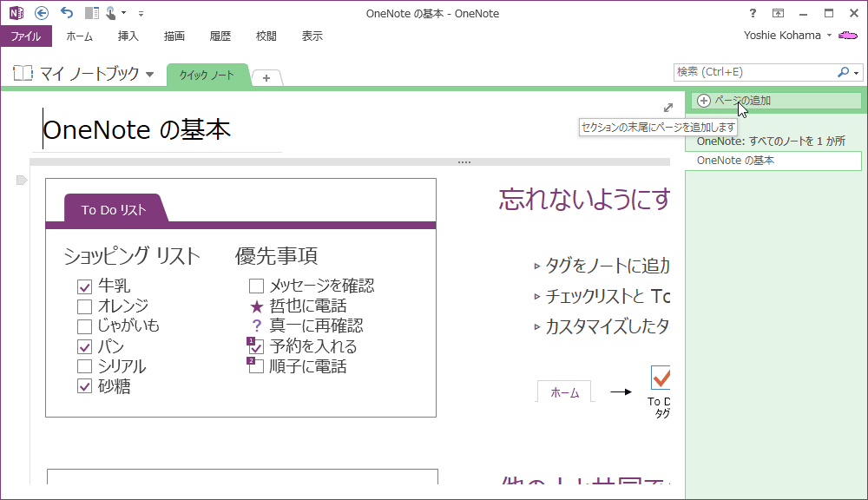This screenshot has width=868, height=500.
Task: Click the pink user avatar icon
Action: coord(847,36)
